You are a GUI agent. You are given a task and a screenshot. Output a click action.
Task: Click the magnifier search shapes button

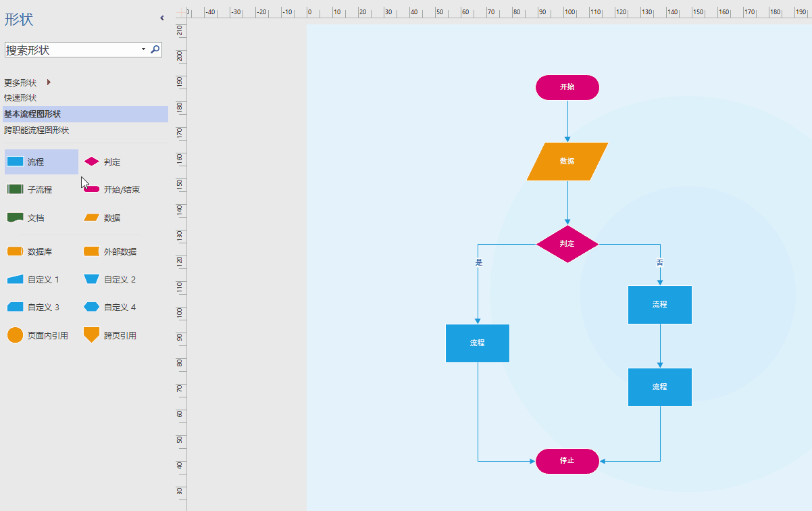[x=155, y=49]
